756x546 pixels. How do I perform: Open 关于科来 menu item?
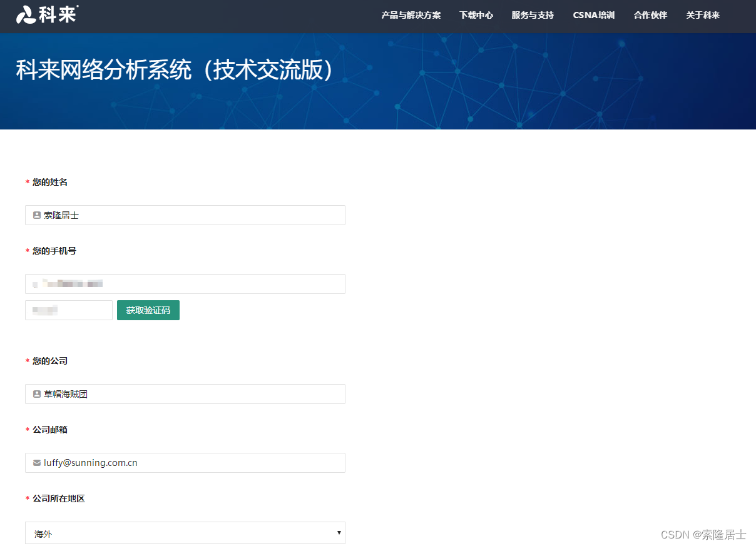[703, 15]
